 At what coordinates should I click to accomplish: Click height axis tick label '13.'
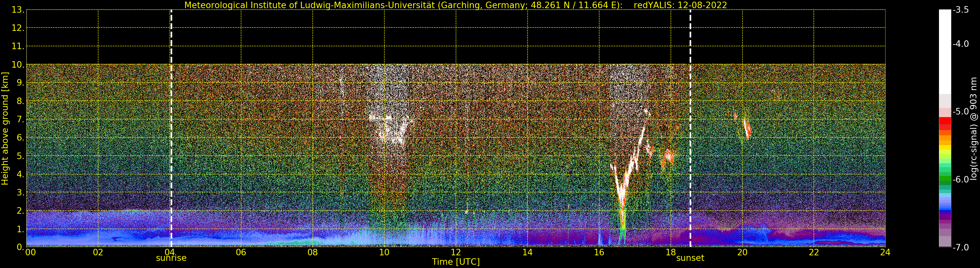coord(18,10)
